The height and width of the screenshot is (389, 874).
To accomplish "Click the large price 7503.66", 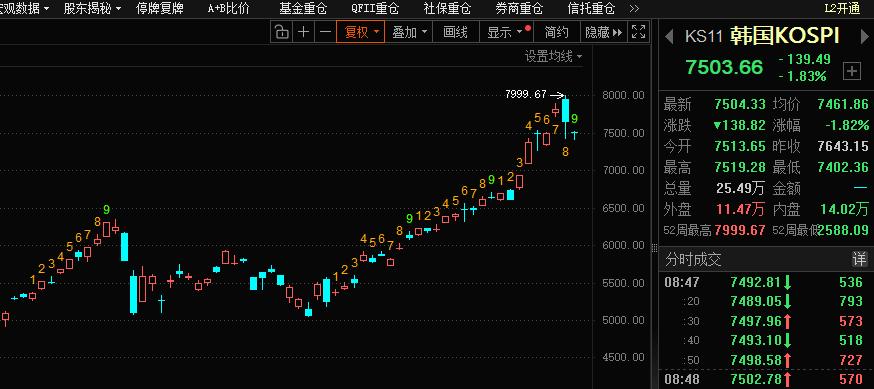I will click(x=724, y=67).
